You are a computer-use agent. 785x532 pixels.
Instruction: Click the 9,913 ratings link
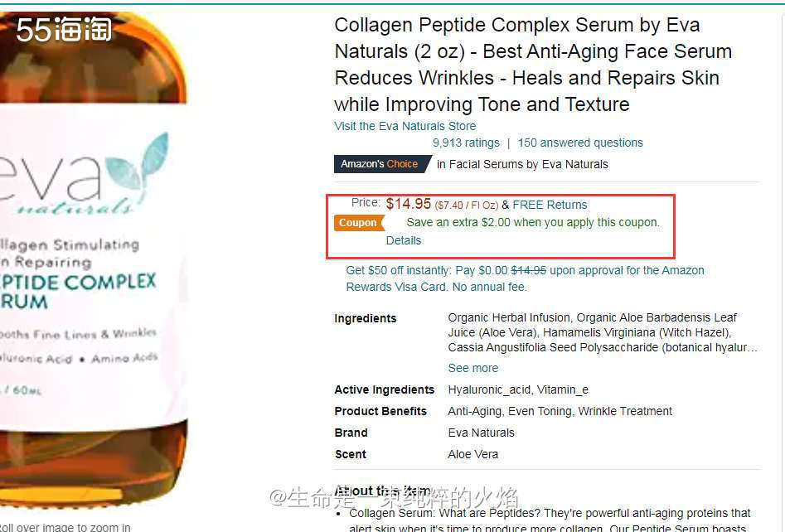(x=466, y=143)
